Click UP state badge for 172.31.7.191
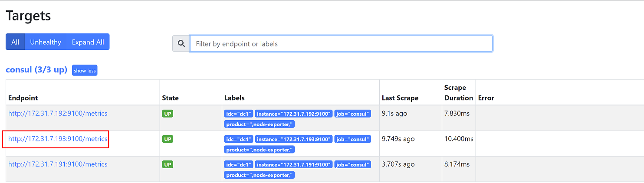Image resolution: width=644 pixels, height=183 pixels. pyautogui.click(x=168, y=165)
